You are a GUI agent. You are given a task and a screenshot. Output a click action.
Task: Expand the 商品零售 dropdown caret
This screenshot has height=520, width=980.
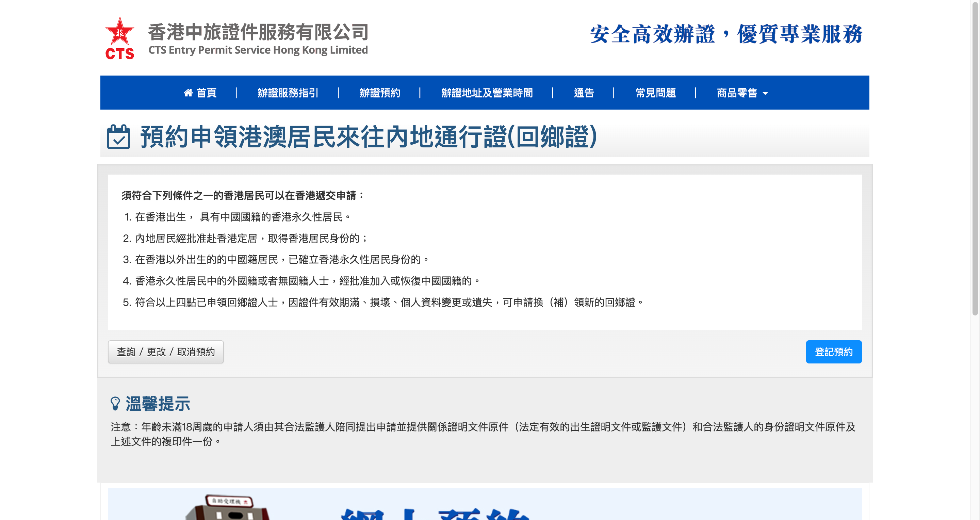tap(765, 94)
